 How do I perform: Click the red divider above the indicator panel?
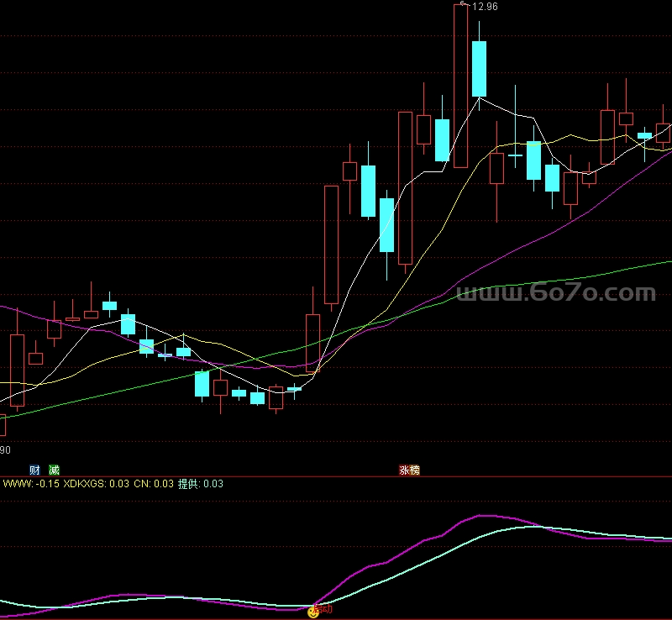tap(336, 476)
